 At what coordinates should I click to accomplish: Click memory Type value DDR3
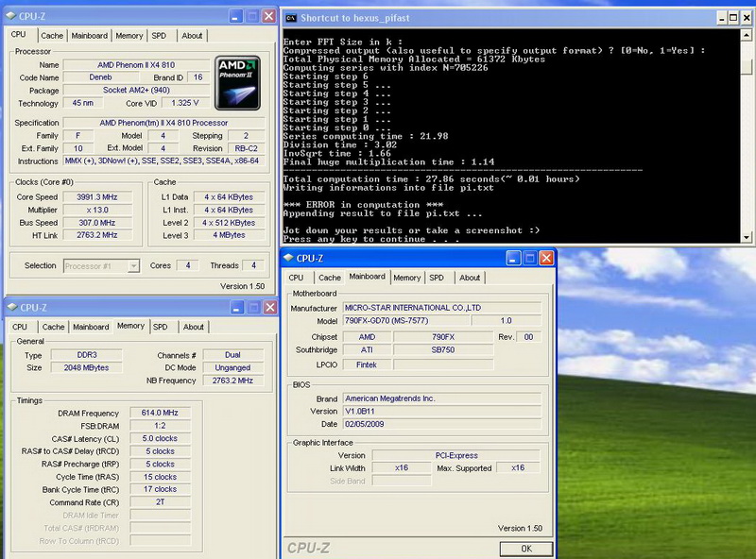(87, 355)
